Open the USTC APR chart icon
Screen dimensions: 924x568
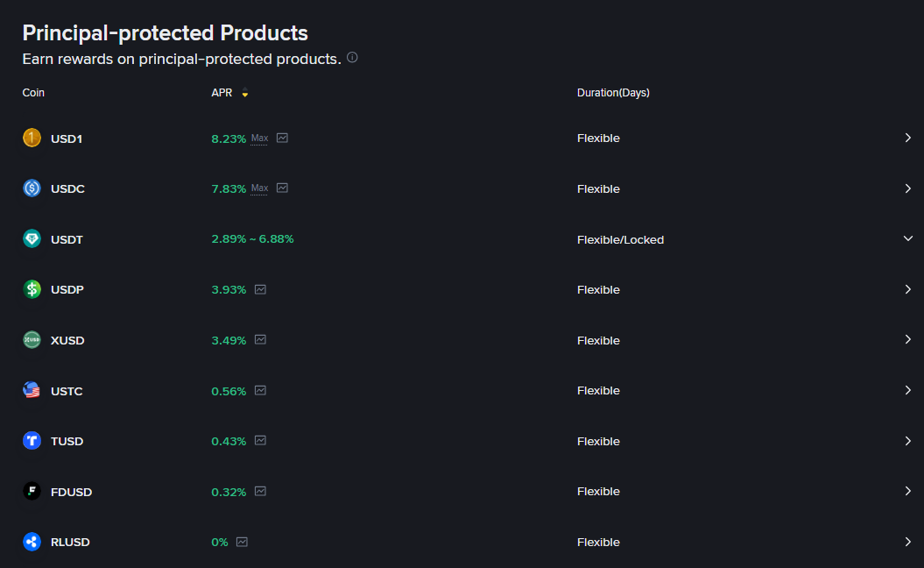point(260,390)
